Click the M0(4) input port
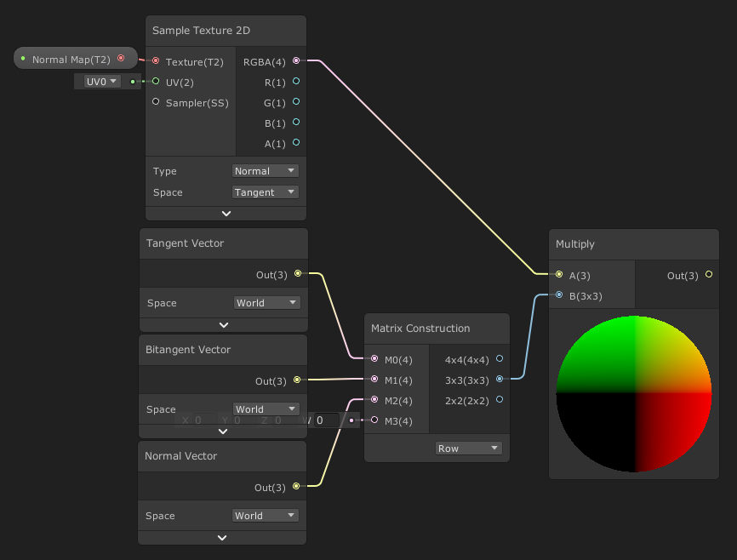 [374, 359]
